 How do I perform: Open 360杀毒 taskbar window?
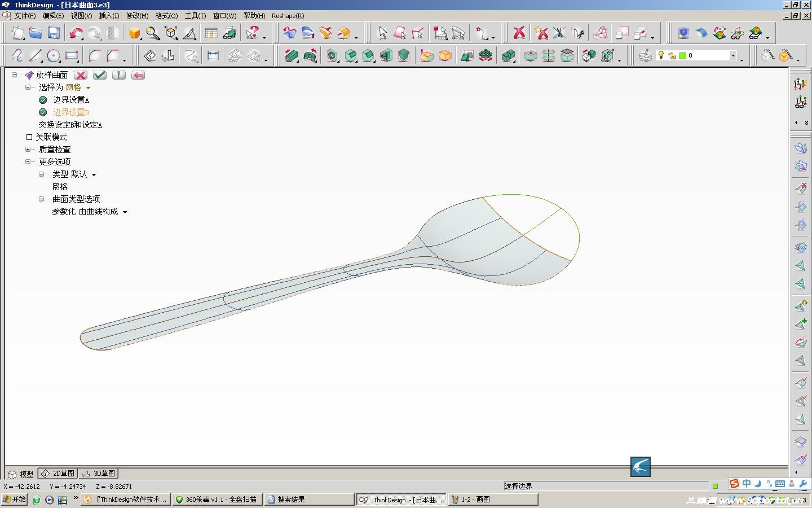point(217,500)
